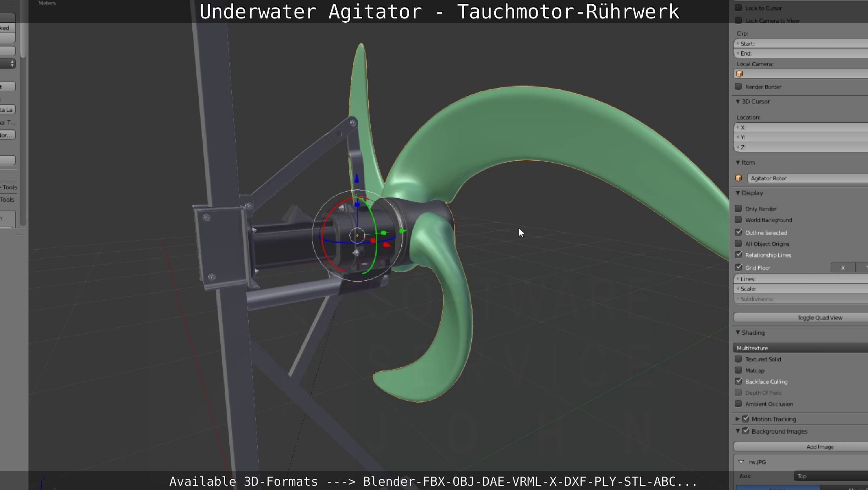The image size is (868, 490).
Task: Collapse the Shading panel
Action: pos(738,333)
